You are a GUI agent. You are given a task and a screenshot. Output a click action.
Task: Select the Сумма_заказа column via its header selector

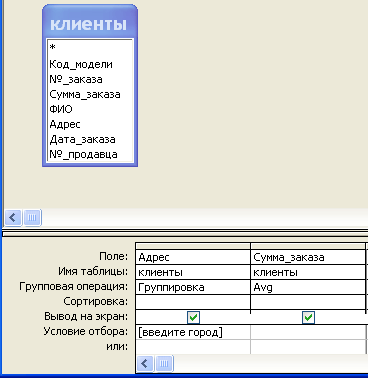coord(308,246)
